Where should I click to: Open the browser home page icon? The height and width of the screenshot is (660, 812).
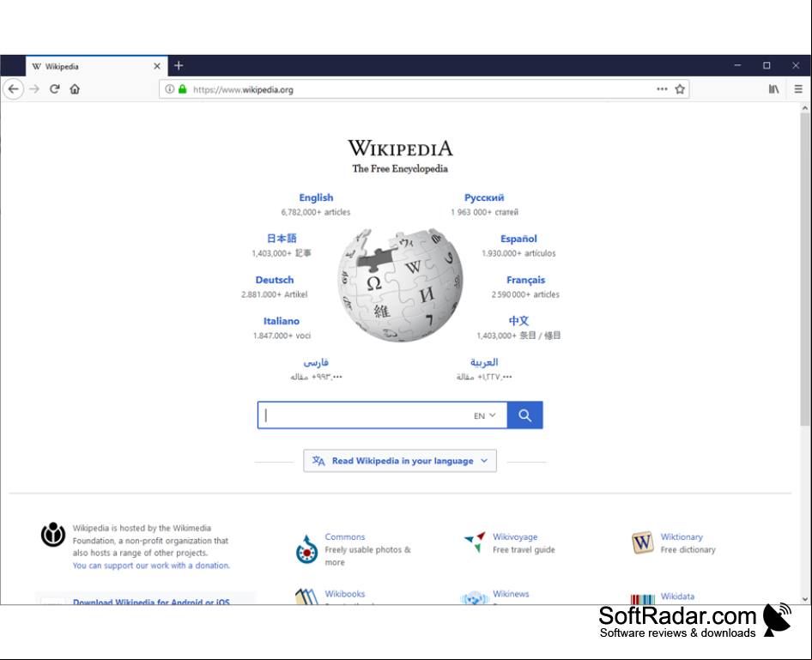(75, 89)
